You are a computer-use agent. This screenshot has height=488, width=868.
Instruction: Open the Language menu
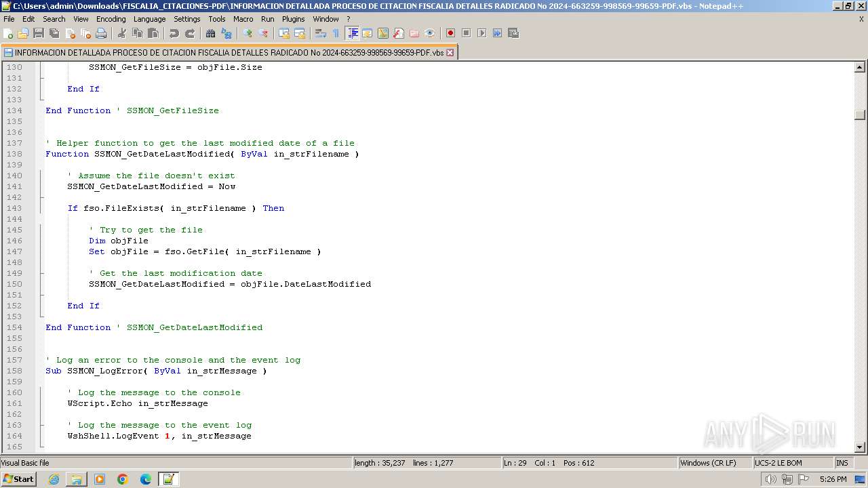pyautogui.click(x=149, y=19)
